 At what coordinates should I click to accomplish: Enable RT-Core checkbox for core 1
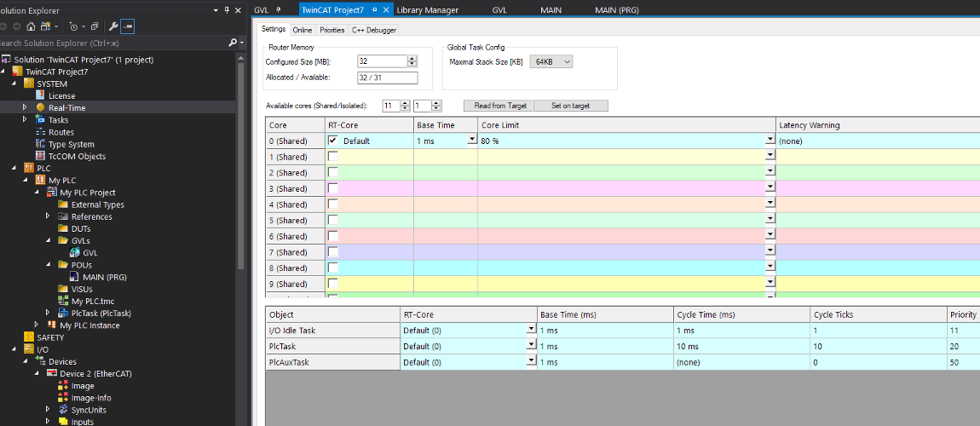pos(333,156)
